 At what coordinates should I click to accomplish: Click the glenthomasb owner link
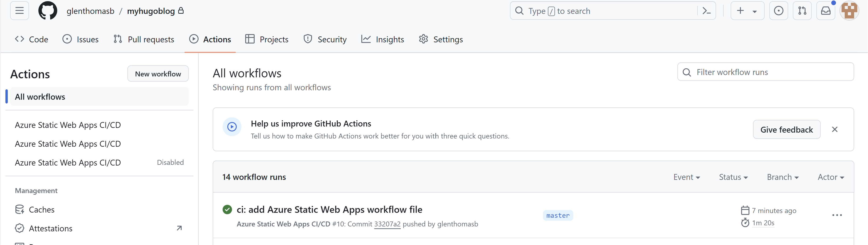coord(90,11)
